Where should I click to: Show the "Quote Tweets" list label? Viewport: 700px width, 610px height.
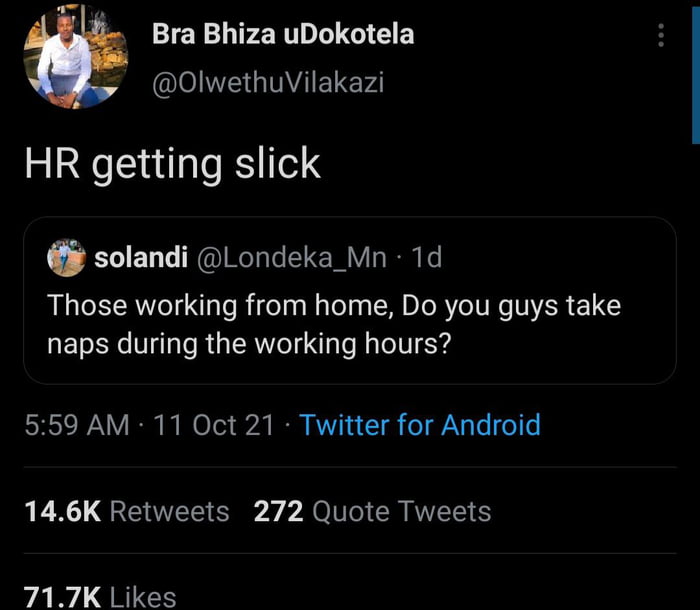[402, 512]
